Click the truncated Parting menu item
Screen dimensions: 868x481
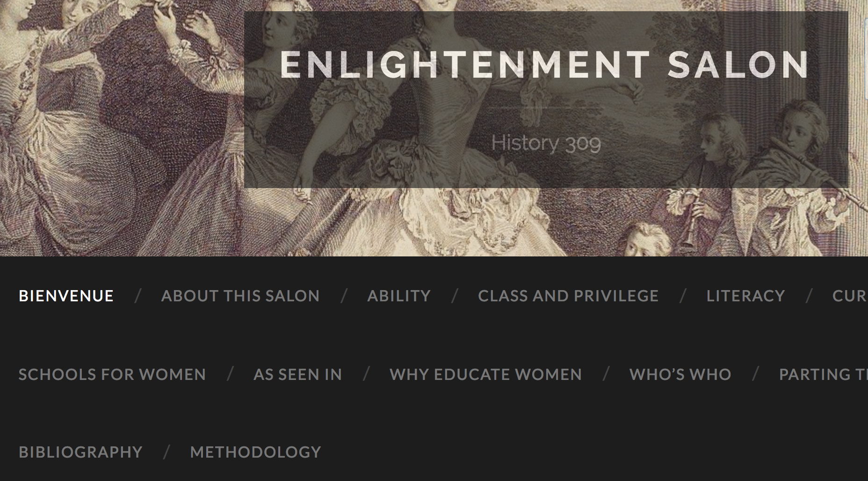pyautogui.click(x=823, y=374)
